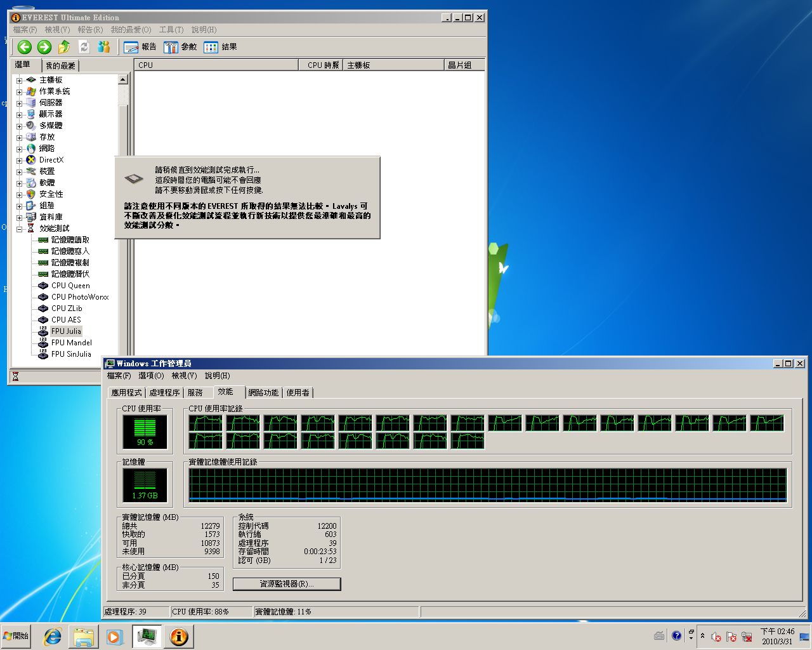Click the CPU column header
The width and height of the screenshot is (812, 650).
(216, 65)
